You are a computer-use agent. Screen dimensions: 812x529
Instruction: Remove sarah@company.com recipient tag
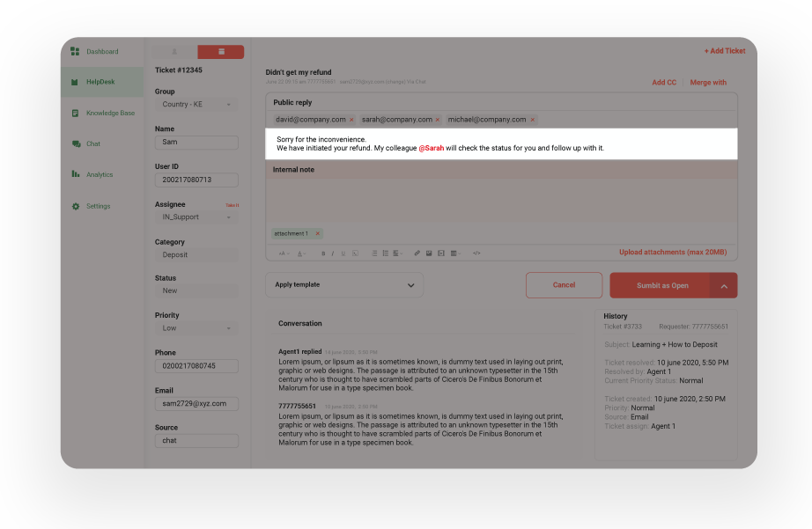[x=438, y=120]
